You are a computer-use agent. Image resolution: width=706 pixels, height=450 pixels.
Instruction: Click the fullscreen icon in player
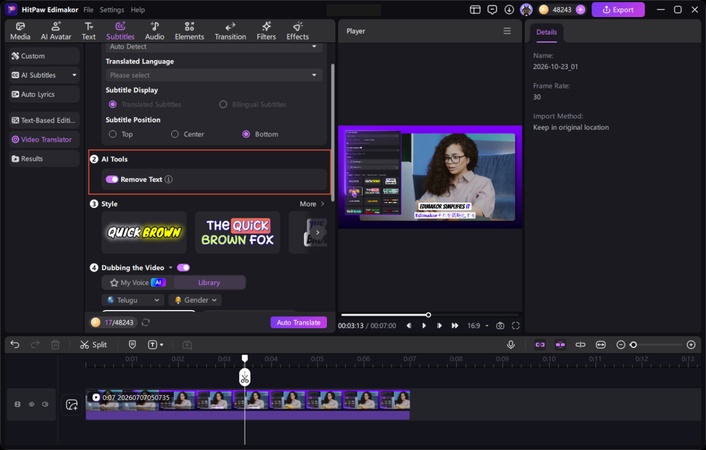point(516,325)
